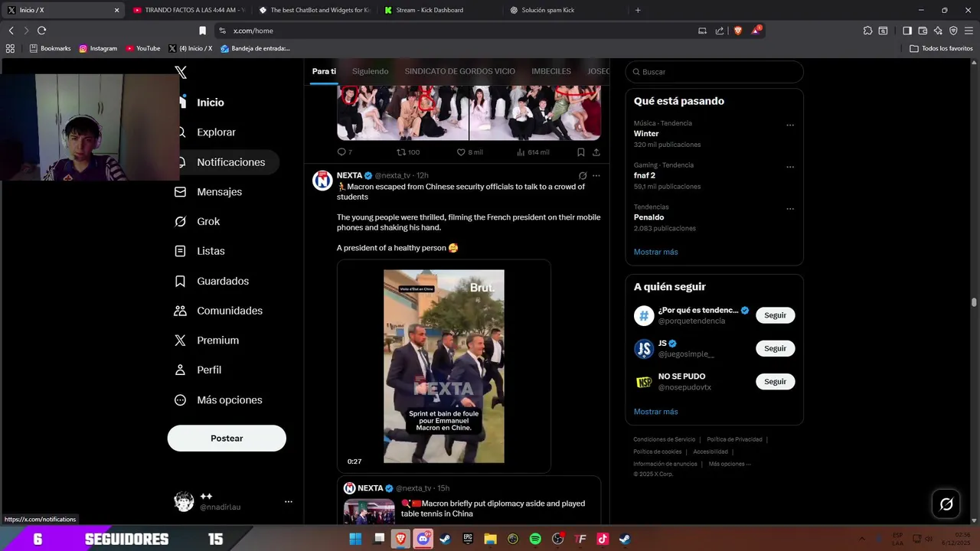Click Brave Rewards triangle icon
The image size is (980, 551).
click(756, 31)
